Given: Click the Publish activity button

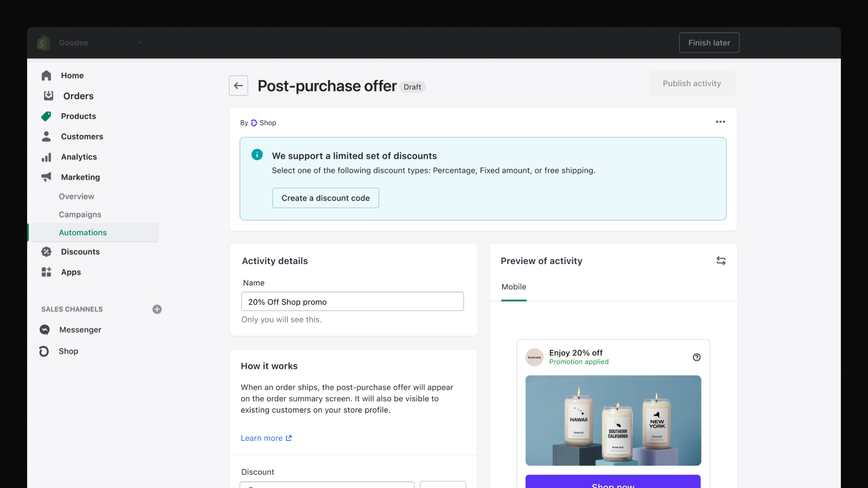Looking at the screenshot, I should (x=692, y=84).
